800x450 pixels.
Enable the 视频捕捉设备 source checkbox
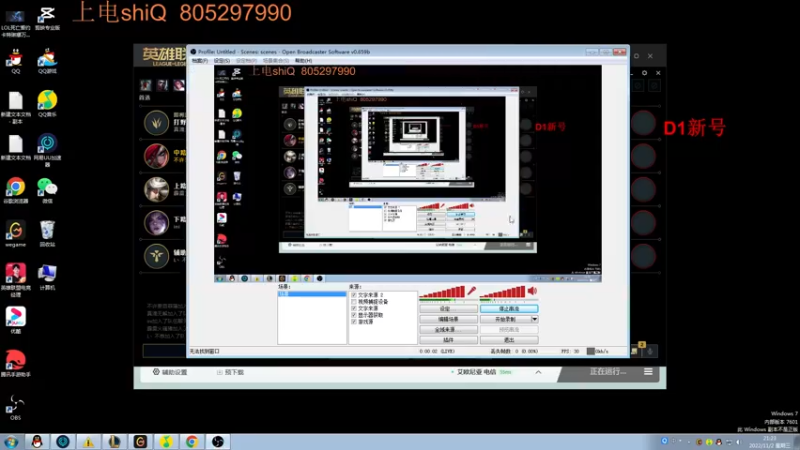pyautogui.click(x=354, y=302)
